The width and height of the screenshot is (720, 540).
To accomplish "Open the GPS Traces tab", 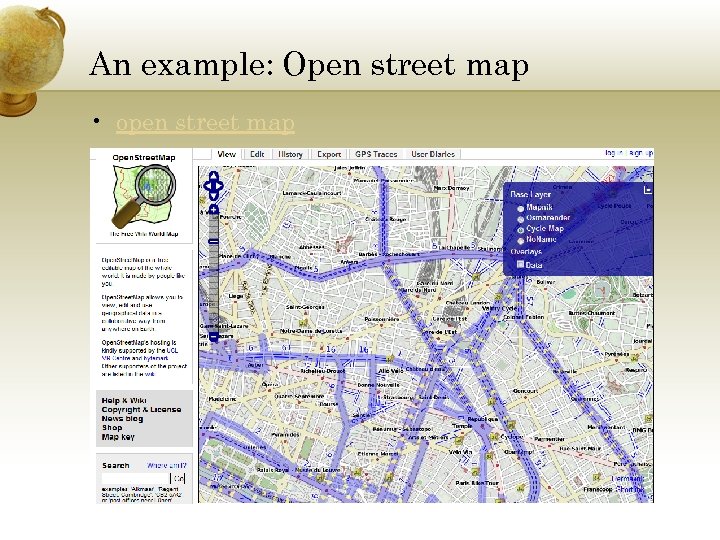I will [x=376, y=154].
